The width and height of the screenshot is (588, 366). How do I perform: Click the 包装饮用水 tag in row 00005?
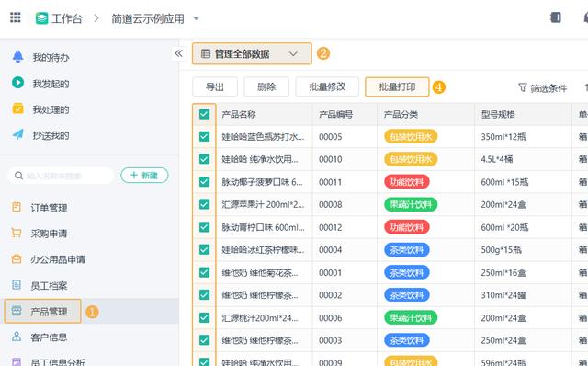(x=411, y=137)
